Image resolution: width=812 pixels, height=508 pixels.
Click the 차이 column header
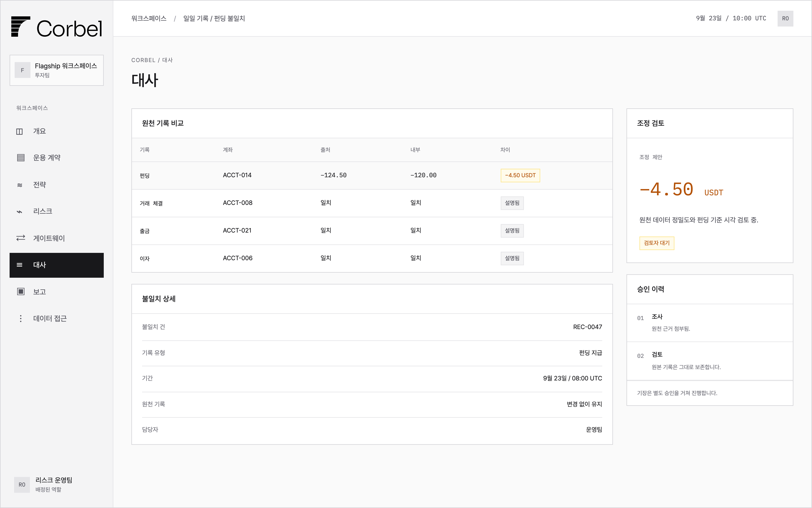pos(505,150)
